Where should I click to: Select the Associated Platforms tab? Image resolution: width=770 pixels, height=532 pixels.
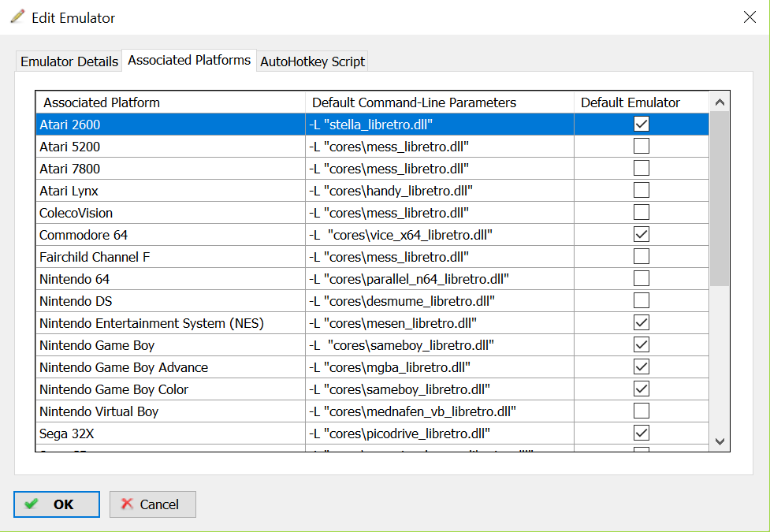tap(189, 60)
